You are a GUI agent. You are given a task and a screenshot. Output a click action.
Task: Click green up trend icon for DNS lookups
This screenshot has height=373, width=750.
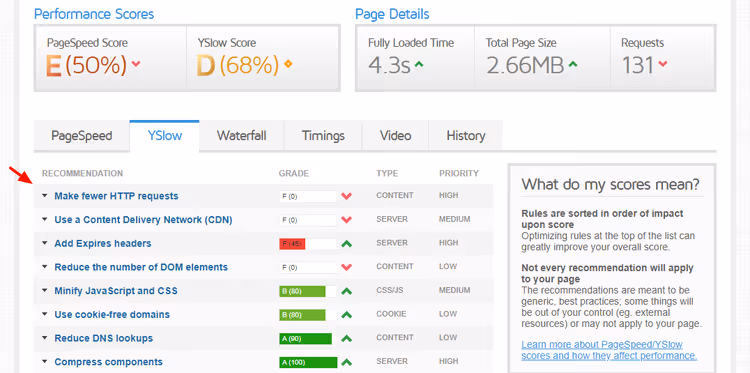pyautogui.click(x=347, y=338)
